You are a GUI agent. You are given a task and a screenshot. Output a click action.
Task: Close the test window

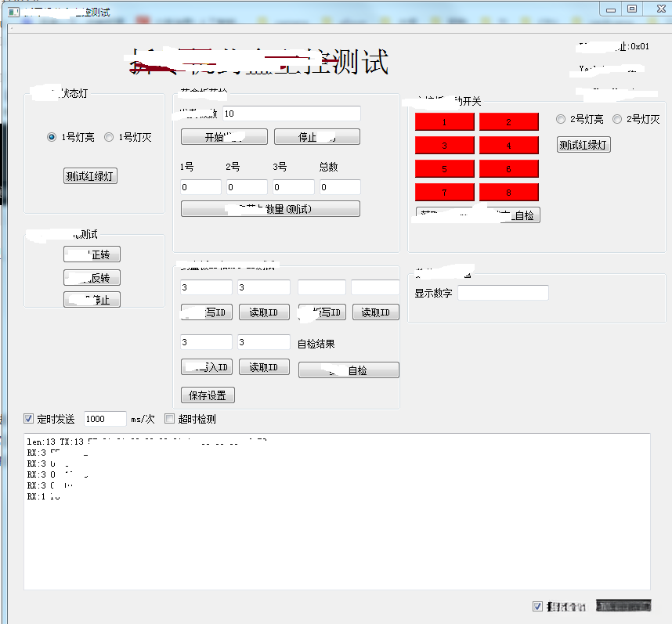(661, 9)
